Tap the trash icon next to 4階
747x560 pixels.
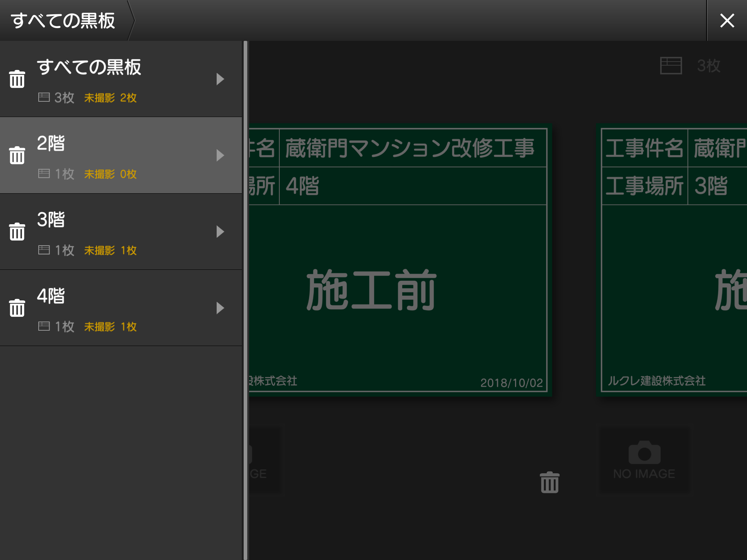(x=17, y=307)
